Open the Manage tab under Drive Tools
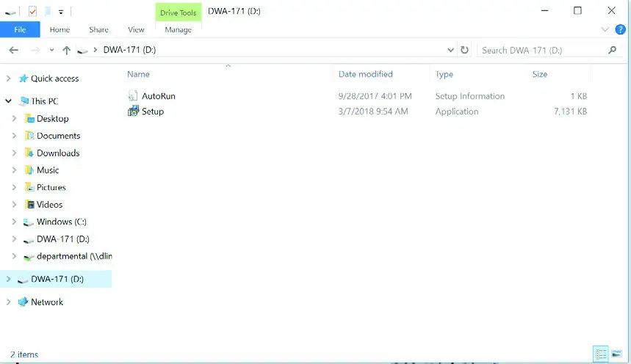The height and width of the screenshot is (364, 631). [179, 30]
